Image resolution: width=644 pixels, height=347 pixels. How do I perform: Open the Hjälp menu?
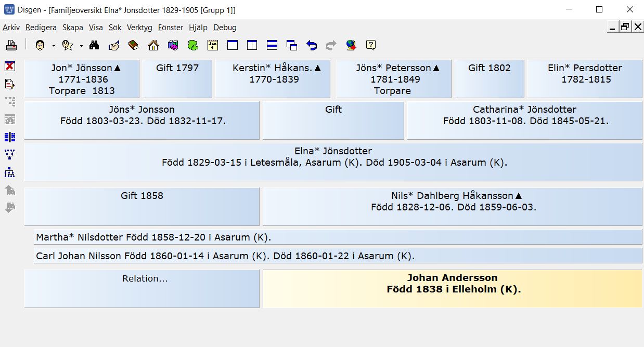tap(198, 28)
